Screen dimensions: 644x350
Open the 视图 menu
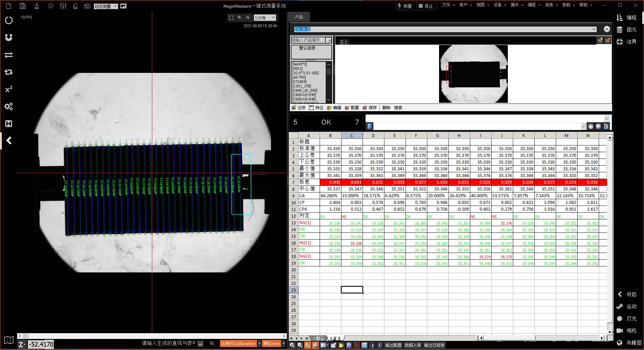tap(483, 5)
